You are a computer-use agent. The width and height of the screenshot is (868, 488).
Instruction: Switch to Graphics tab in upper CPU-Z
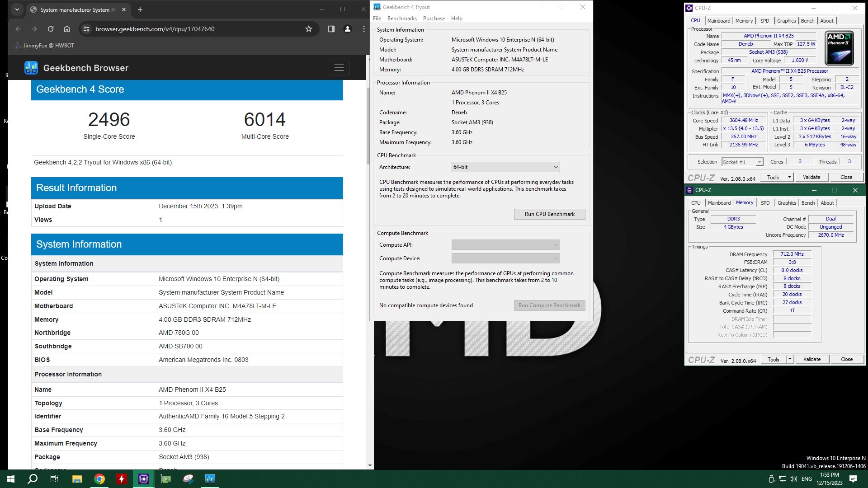pyautogui.click(x=787, y=21)
